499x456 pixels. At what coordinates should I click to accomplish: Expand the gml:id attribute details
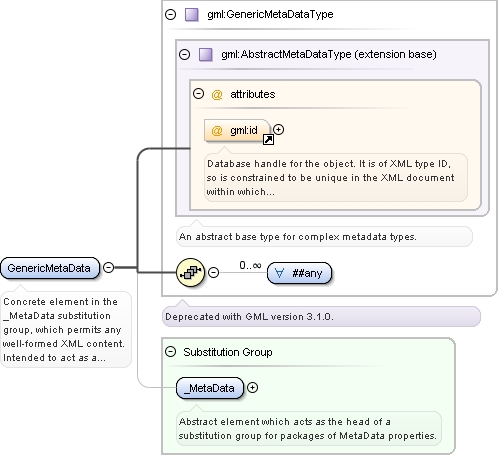[278, 129]
